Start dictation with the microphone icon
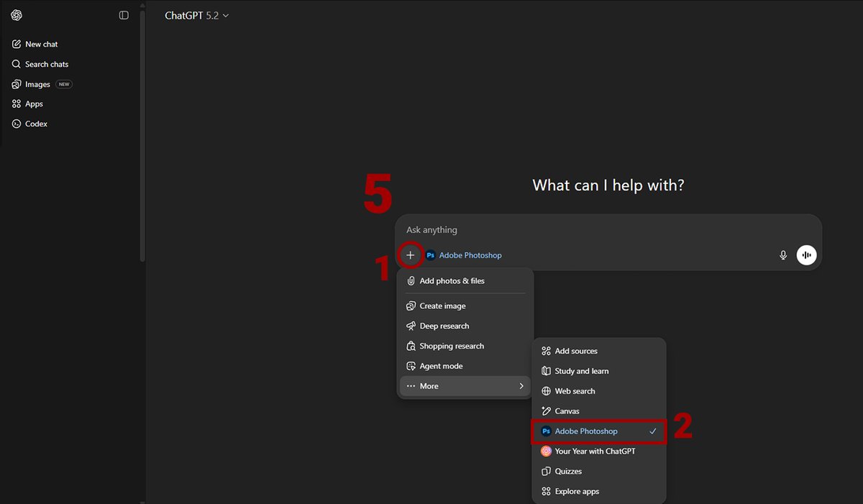Image resolution: width=863 pixels, height=504 pixels. point(783,255)
